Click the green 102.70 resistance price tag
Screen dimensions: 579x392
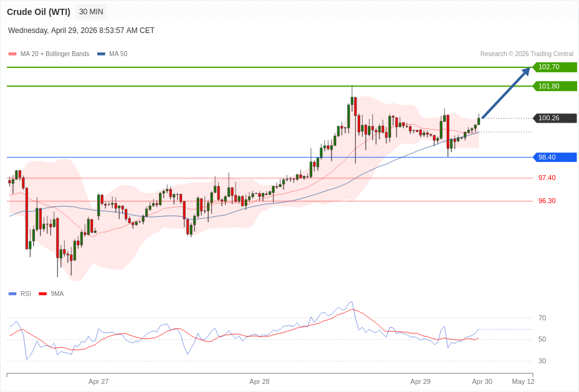(554, 67)
